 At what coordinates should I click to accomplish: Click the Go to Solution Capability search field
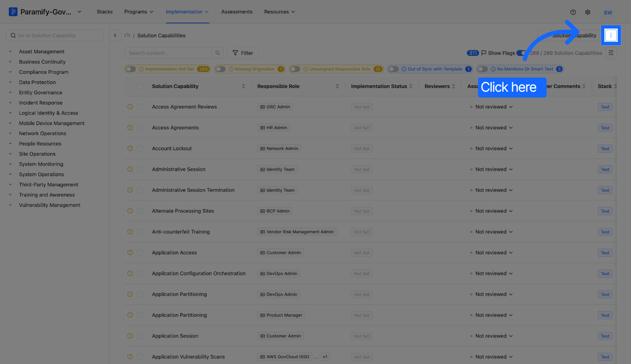point(54,35)
